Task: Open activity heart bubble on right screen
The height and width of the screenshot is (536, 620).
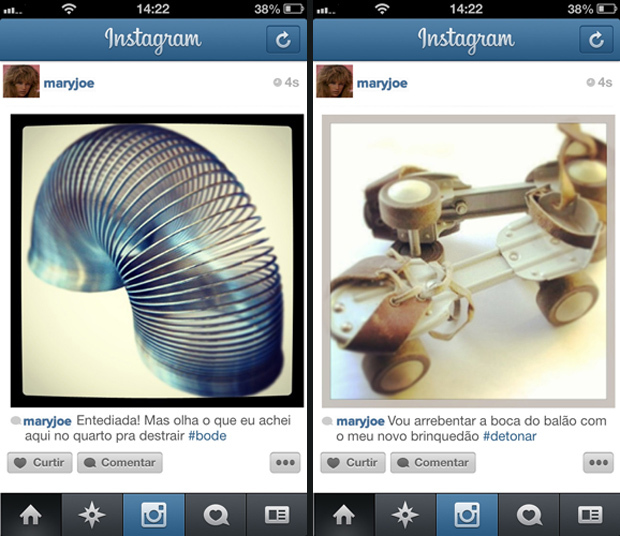Action: tap(529, 515)
